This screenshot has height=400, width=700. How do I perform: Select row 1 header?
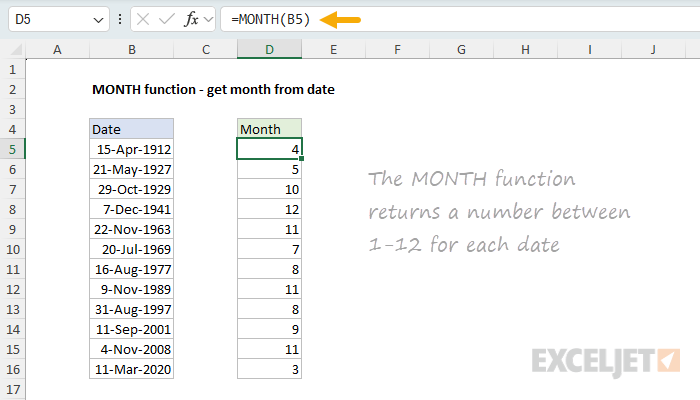(x=12, y=70)
